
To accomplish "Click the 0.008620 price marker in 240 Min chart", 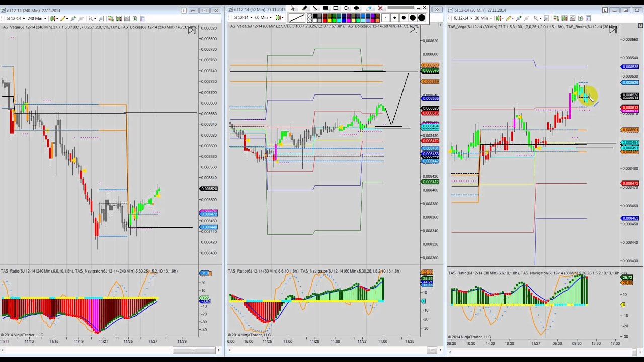I will 209,189.
